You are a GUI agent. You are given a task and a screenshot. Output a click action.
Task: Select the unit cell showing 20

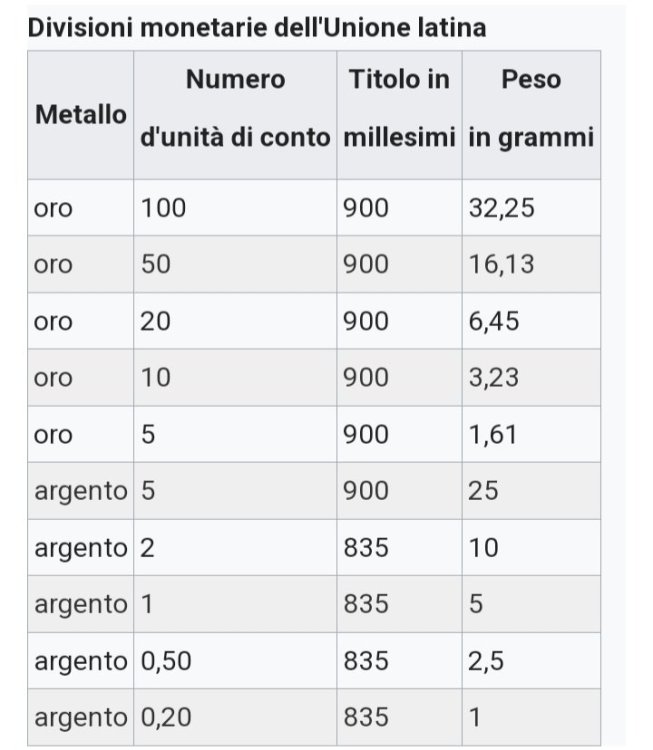click(x=156, y=321)
